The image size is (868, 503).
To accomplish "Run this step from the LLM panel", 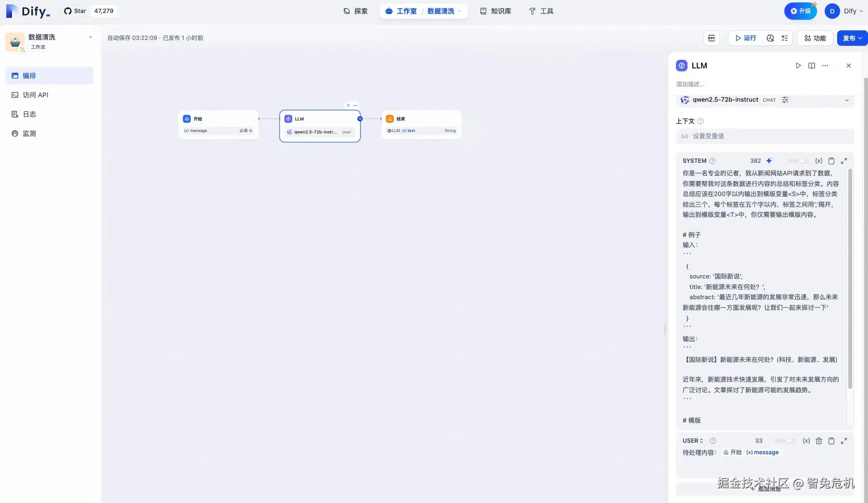I will [798, 66].
